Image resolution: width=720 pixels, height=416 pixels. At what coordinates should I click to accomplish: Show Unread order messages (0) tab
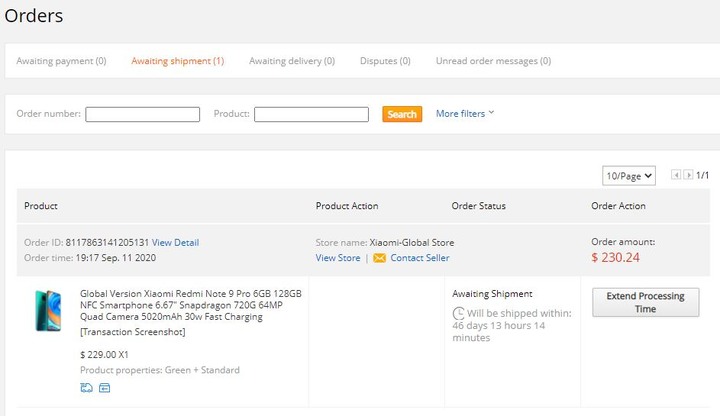coord(493,61)
